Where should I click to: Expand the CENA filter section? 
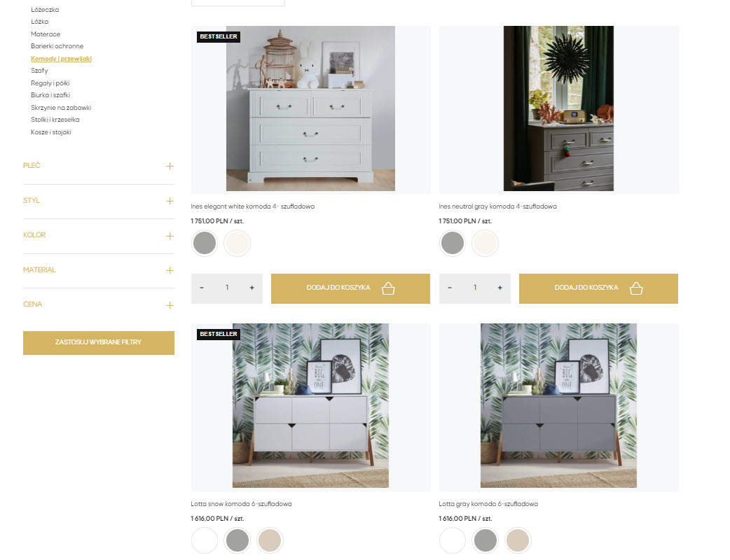pos(170,305)
